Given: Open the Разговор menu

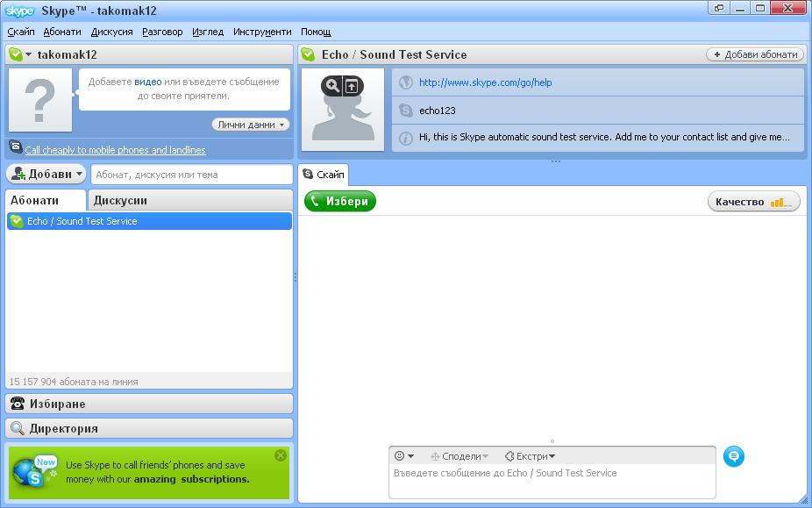Looking at the screenshot, I should pos(162,32).
